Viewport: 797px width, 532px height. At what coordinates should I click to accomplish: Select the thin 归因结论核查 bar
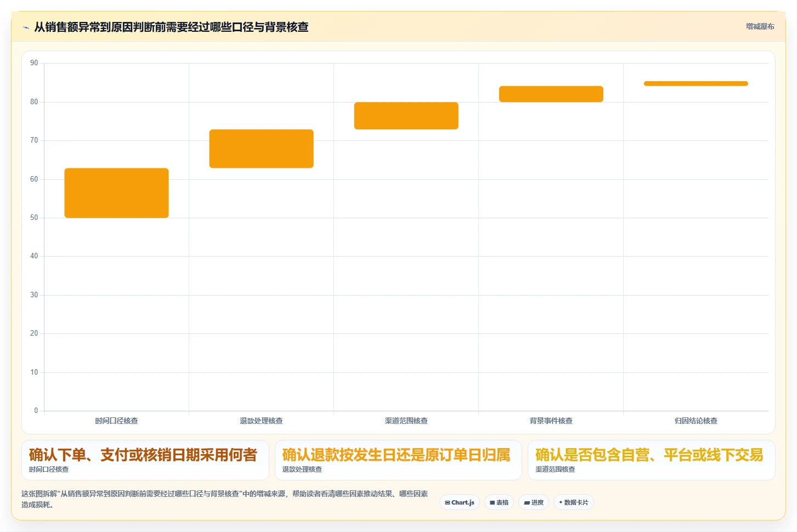tap(696, 83)
